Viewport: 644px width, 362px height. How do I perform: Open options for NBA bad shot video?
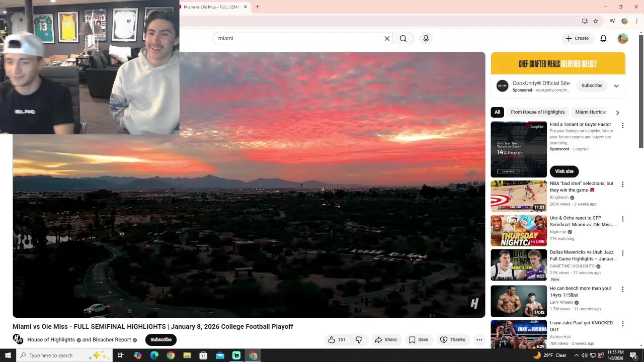pyautogui.click(x=622, y=185)
